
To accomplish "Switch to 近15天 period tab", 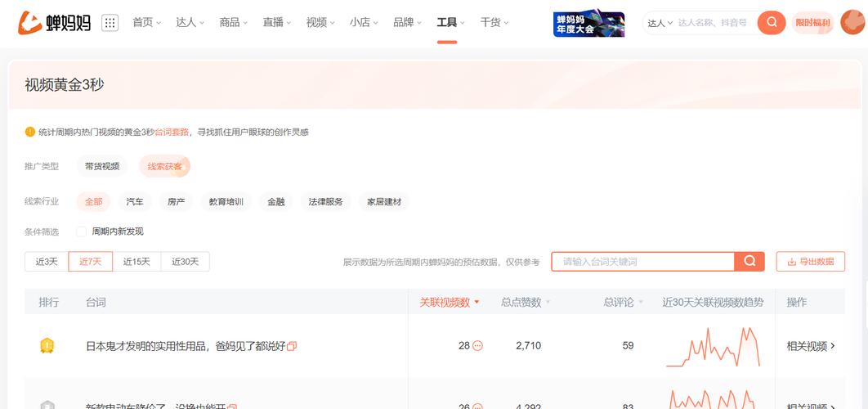I will tap(136, 262).
